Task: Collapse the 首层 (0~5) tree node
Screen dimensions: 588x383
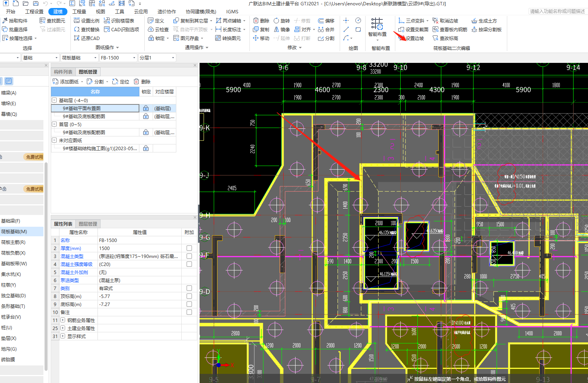Action: pyautogui.click(x=54, y=124)
